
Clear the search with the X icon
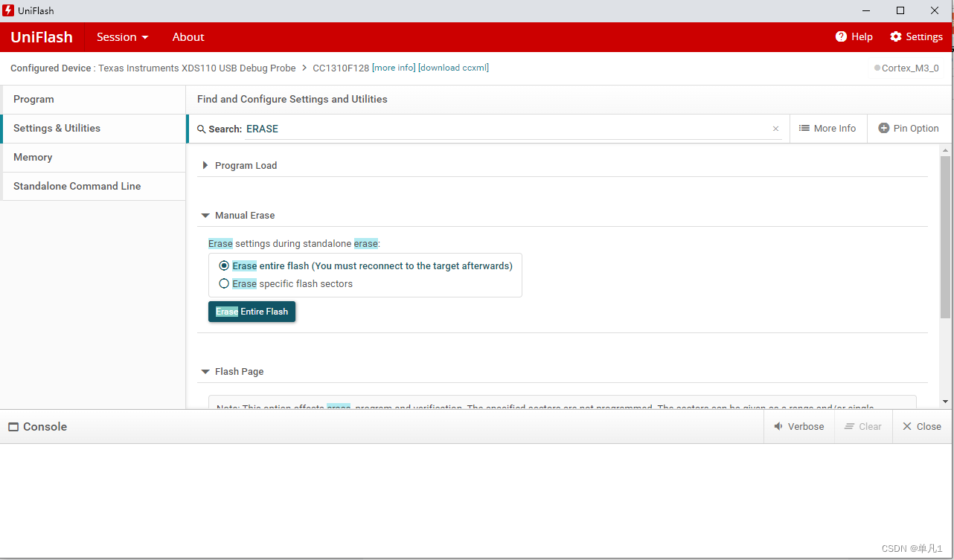pos(775,129)
